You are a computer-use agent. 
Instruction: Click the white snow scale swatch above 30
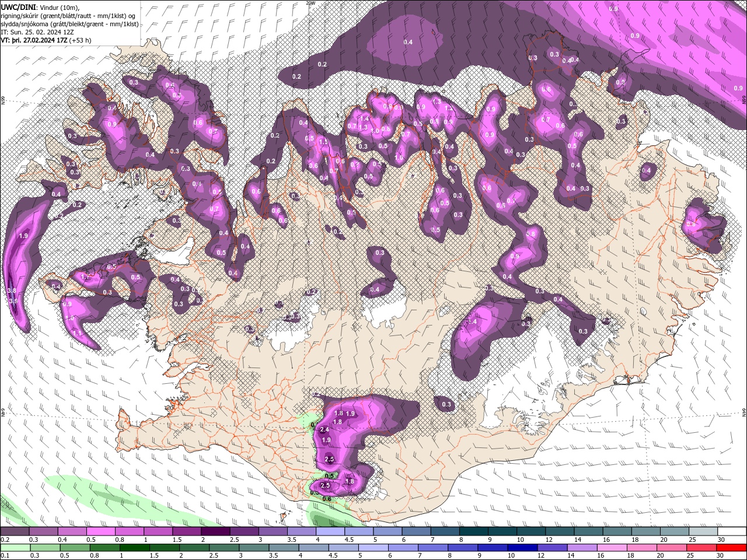coord(731,531)
